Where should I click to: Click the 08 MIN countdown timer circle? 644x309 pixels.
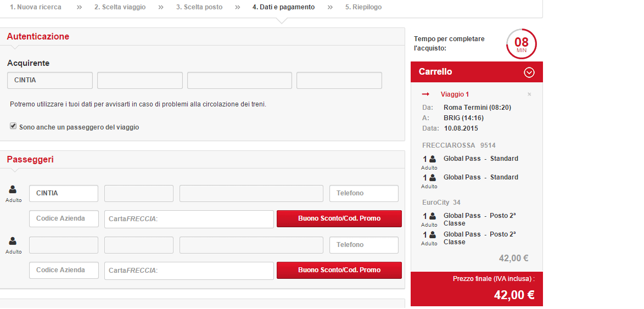point(522,44)
